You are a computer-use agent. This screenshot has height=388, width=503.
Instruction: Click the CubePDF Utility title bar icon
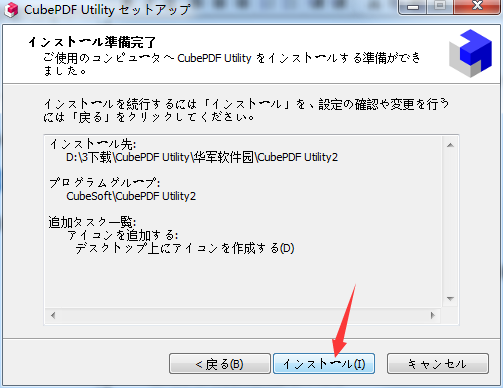coord(11,10)
